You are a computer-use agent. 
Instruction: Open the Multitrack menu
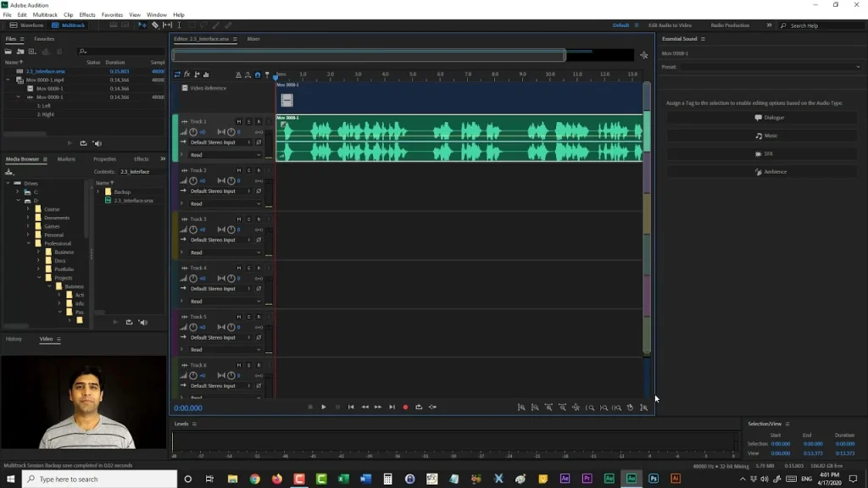point(45,15)
